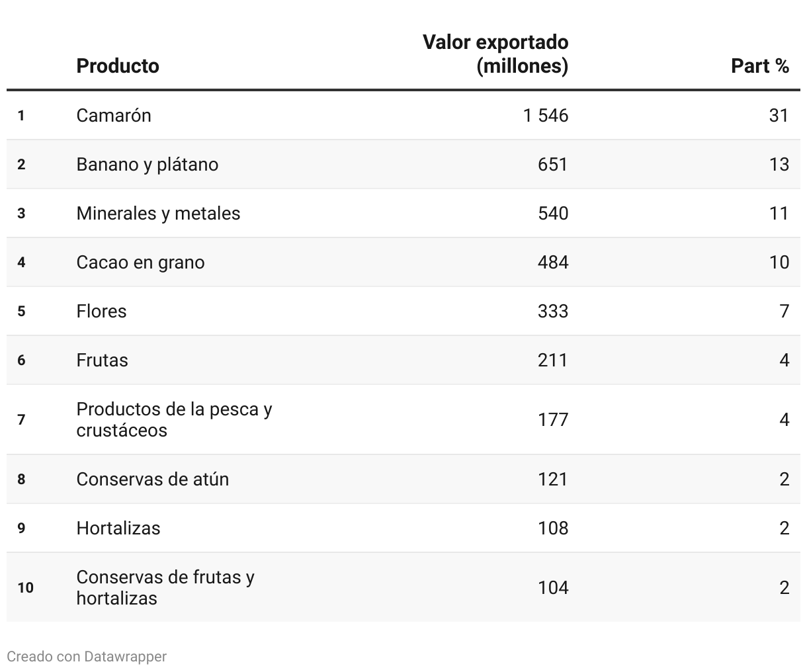Image resolution: width=807 pixels, height=672 pixels.
Task: Open the Creado con Datawrapper link
Action: (x=87, y=656)
